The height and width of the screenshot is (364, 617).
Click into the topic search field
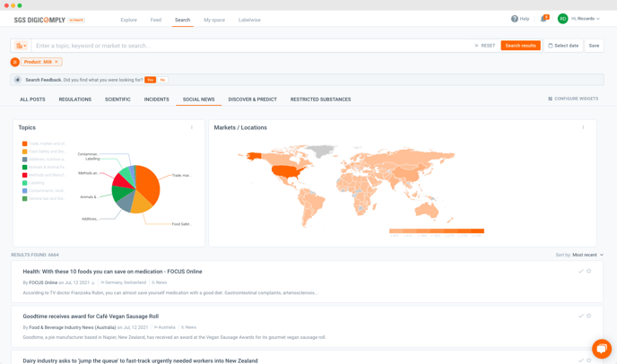coord(251,46)
